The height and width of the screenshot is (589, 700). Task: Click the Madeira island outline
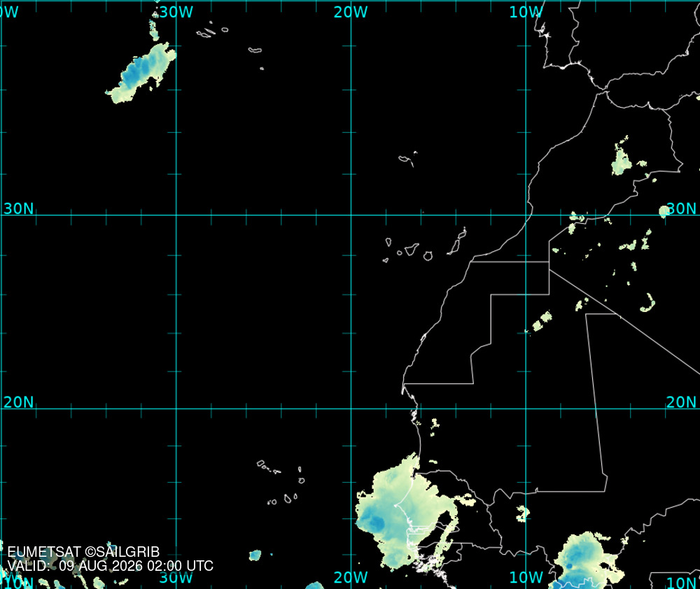coord(407,159)
